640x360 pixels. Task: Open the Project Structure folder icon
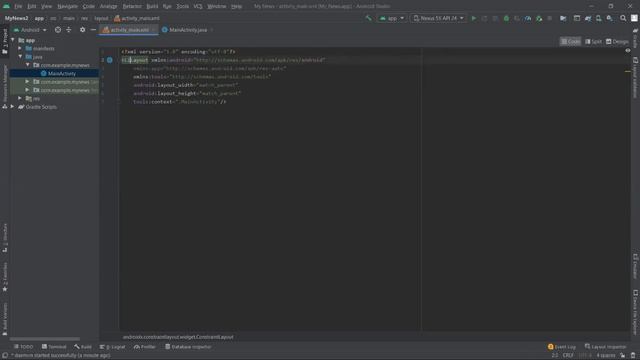(x=563, y=18)
